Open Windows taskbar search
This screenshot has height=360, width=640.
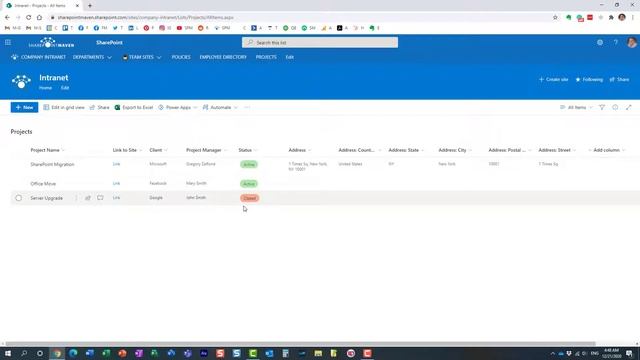tap(24, 353)
